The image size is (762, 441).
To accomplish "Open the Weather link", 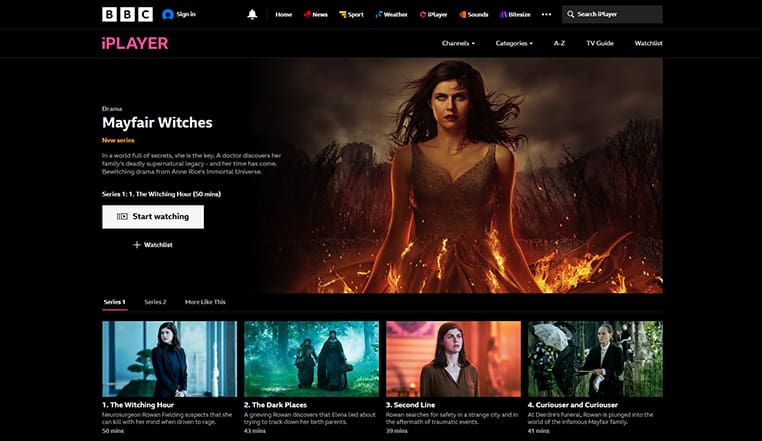I will pyautogui.click(x=391, y=15).
